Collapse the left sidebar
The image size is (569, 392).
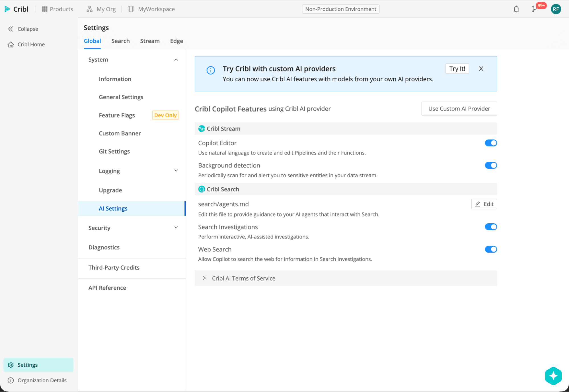[x=22, y=29]
